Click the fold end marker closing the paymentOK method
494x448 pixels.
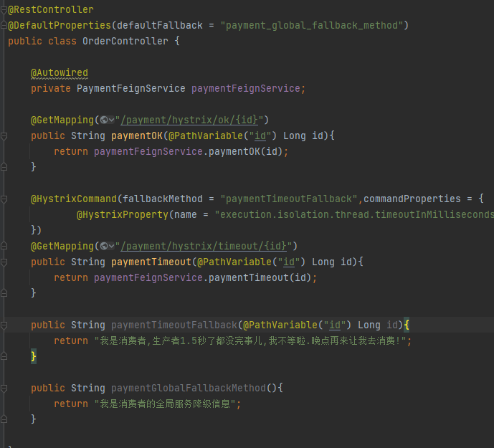(x=4, y=167)
